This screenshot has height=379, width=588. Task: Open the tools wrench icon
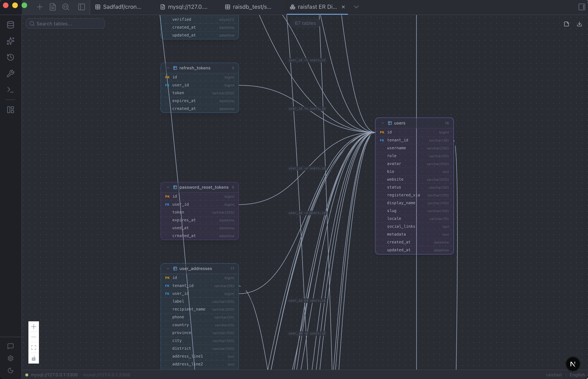click(10, 73)
